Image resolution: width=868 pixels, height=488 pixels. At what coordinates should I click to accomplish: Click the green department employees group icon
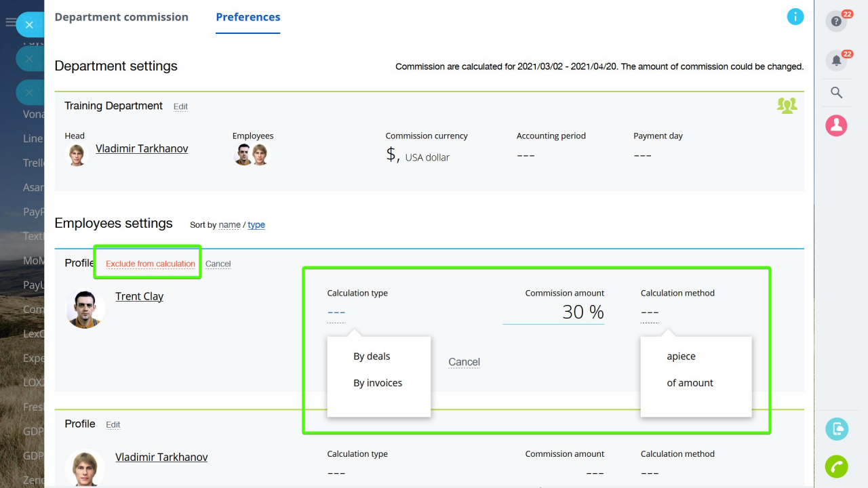pyautogui.click(x=787, y=106)
